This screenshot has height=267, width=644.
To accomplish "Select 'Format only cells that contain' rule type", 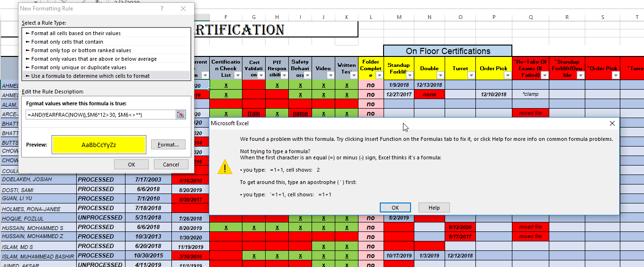I will pyautogui.click(x=106, y=42).
